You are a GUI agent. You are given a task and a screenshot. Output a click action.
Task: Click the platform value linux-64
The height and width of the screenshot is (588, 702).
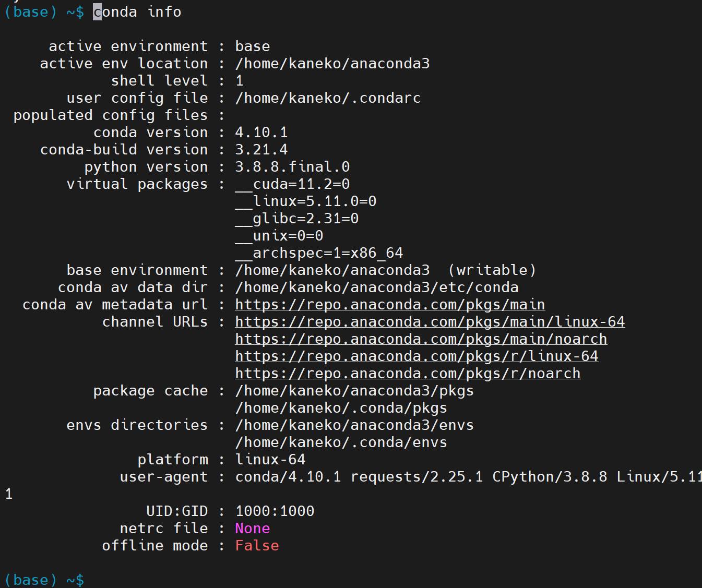click(x=270, y=460)
